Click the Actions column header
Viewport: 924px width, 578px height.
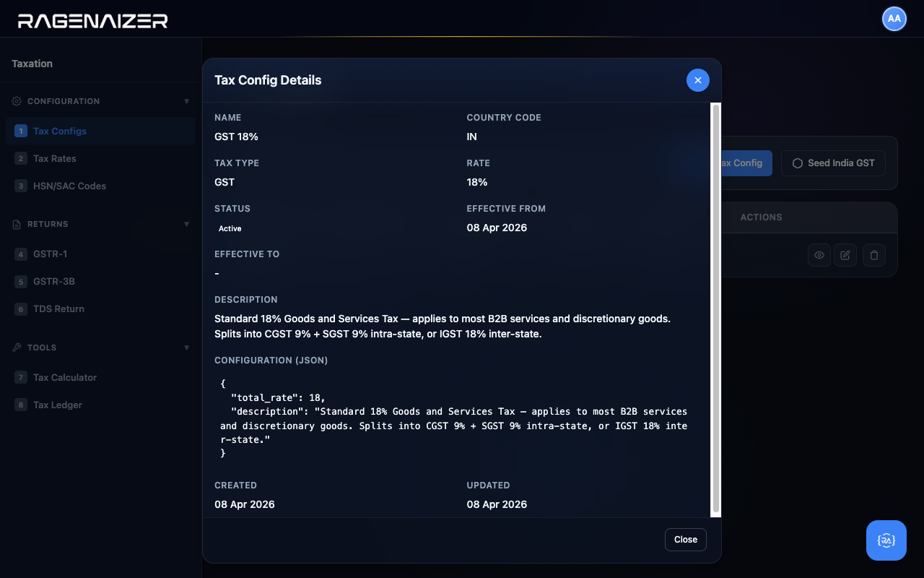(761, 217)
